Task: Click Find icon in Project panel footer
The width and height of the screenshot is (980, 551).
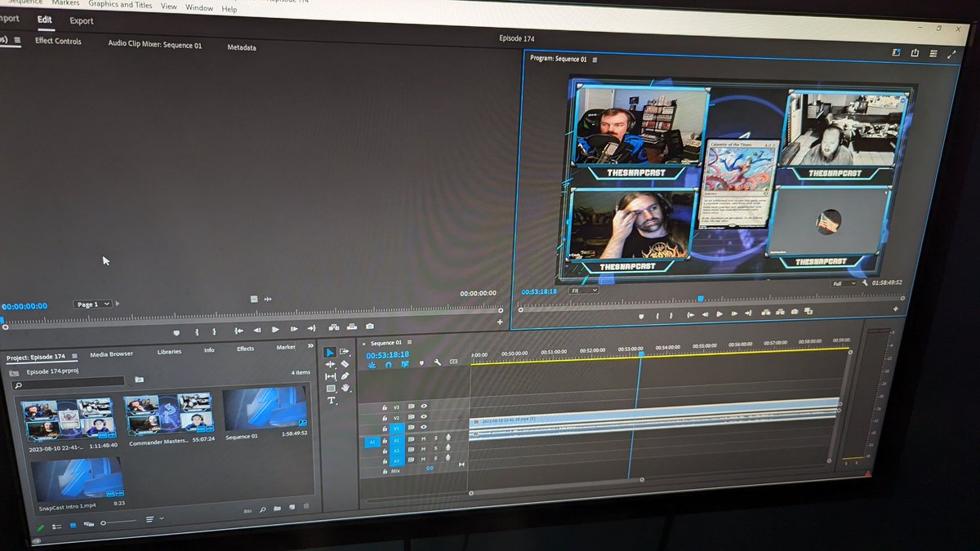Action: tap(263, 510)
